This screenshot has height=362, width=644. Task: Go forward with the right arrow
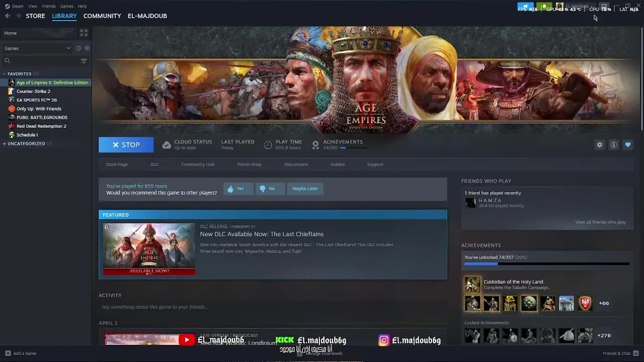pos(19,16)
